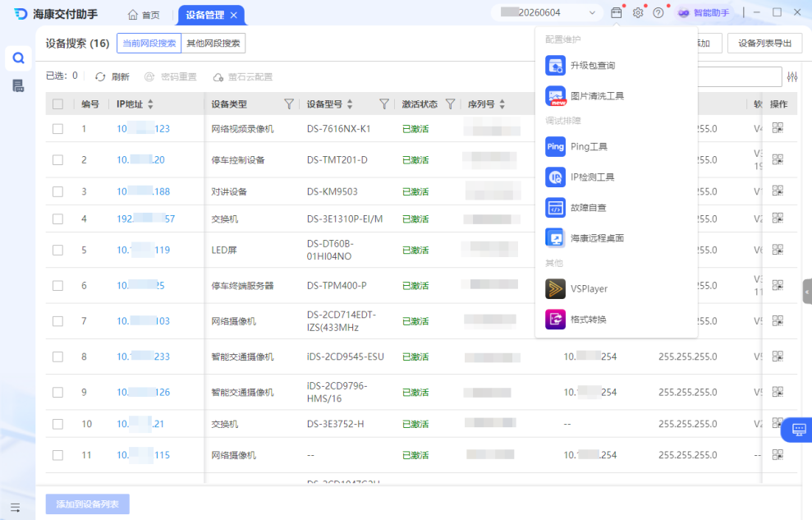Open IP link ending .188

point(144,191)
